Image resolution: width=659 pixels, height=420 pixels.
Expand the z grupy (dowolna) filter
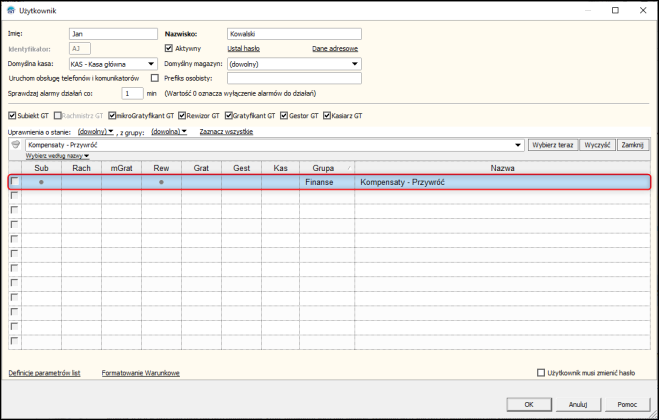(x=169, y=132)
